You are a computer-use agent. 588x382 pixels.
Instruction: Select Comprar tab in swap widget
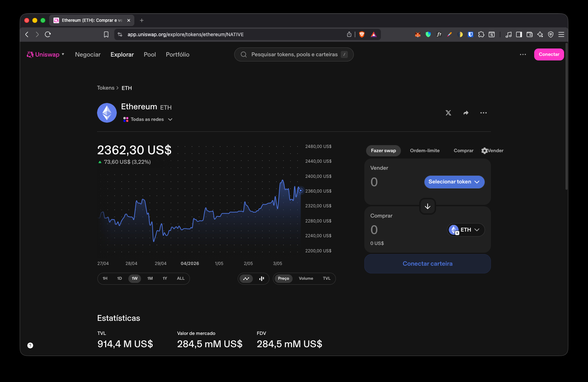pyautogui.click(x=464, y=151)
